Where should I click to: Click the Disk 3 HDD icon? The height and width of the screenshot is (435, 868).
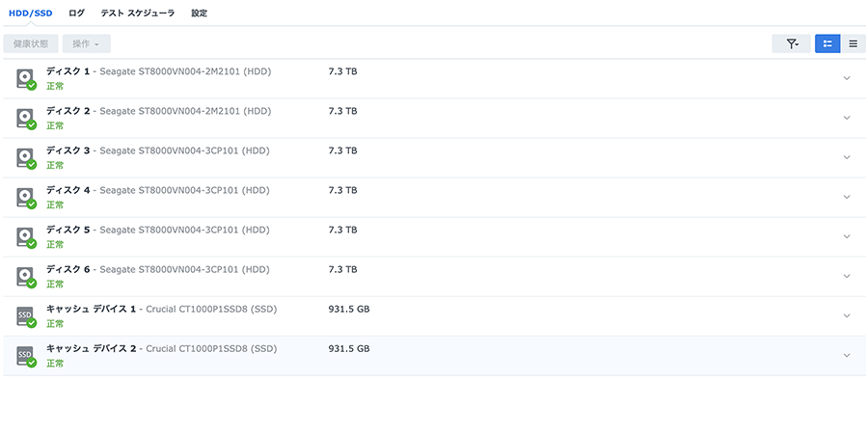tap(25, 157)
